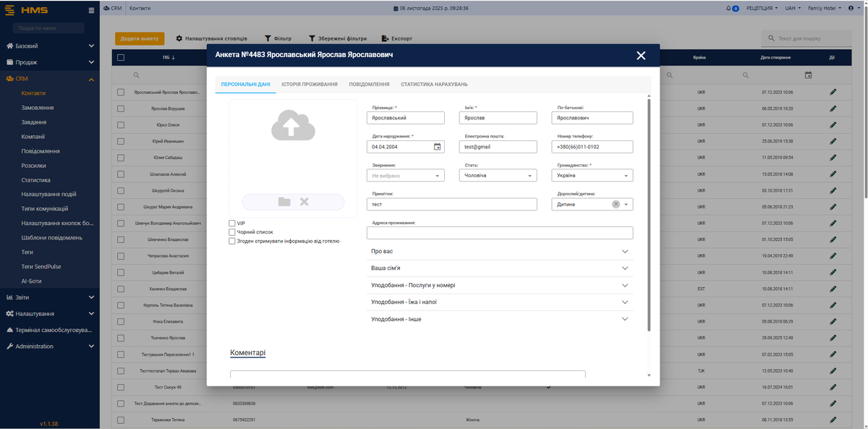Click the folder icon to browse photo
This screenshot has width=868, height=429.
(x=284, y=202)
